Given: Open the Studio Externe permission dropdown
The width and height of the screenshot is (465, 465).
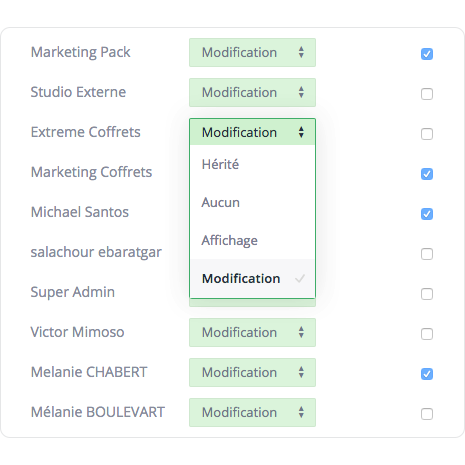Looking at the screenshot, I should pos(252,92).
